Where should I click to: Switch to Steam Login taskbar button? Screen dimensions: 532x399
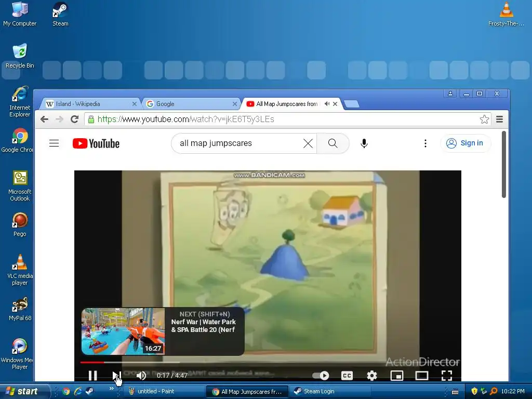[330, 392]
